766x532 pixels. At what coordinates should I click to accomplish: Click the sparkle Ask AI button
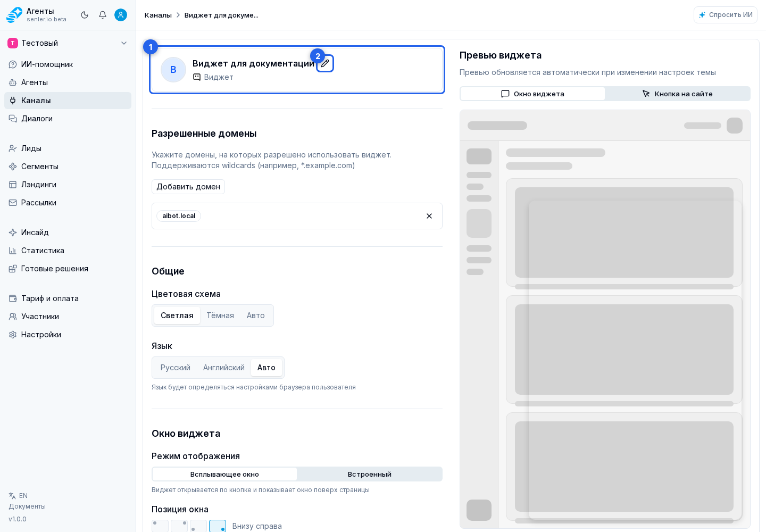coord(726,15)
